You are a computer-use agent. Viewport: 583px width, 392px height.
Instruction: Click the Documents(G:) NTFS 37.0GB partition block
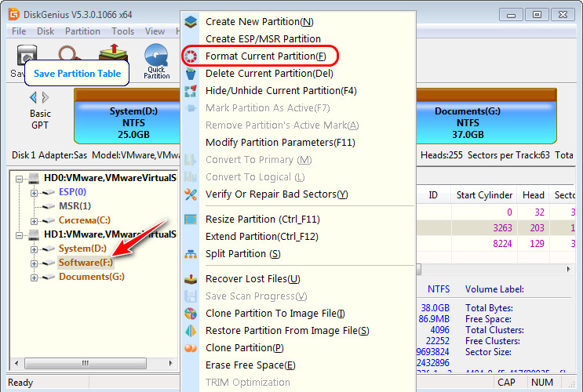coord(486,116)
